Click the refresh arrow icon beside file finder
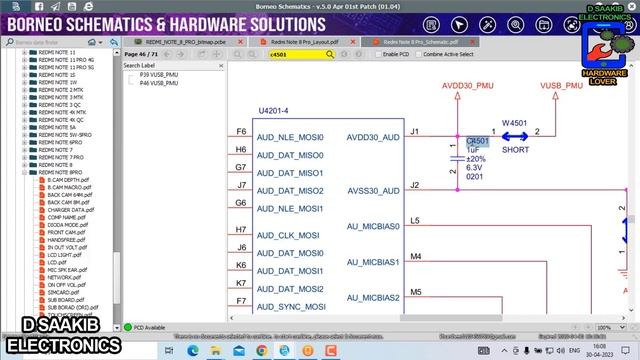Viewport: 640px width, 360px height. click(114, 42)
